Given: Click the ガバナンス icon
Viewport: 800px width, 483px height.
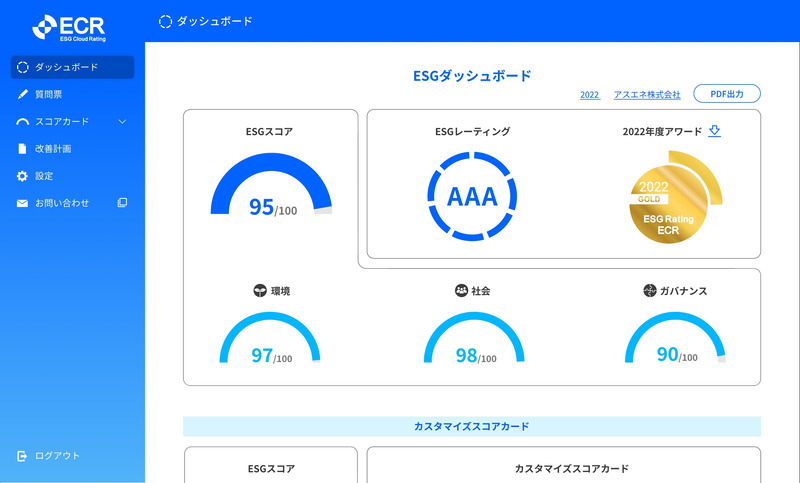Looking at the screenshot, I should 649,291.
